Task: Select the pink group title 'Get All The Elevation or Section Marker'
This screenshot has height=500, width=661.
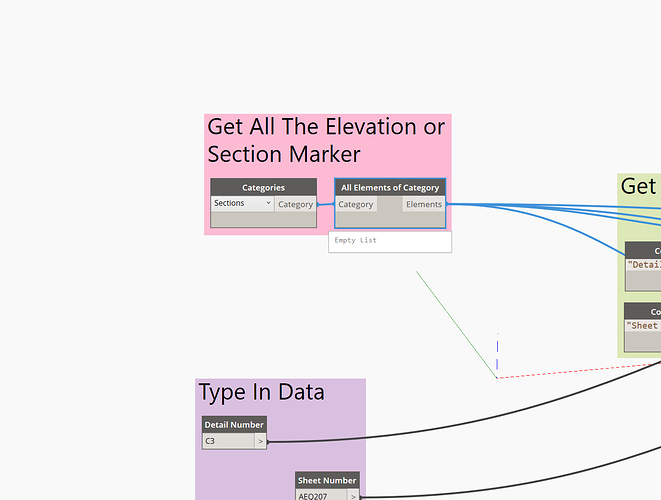Action: [326, 140]
